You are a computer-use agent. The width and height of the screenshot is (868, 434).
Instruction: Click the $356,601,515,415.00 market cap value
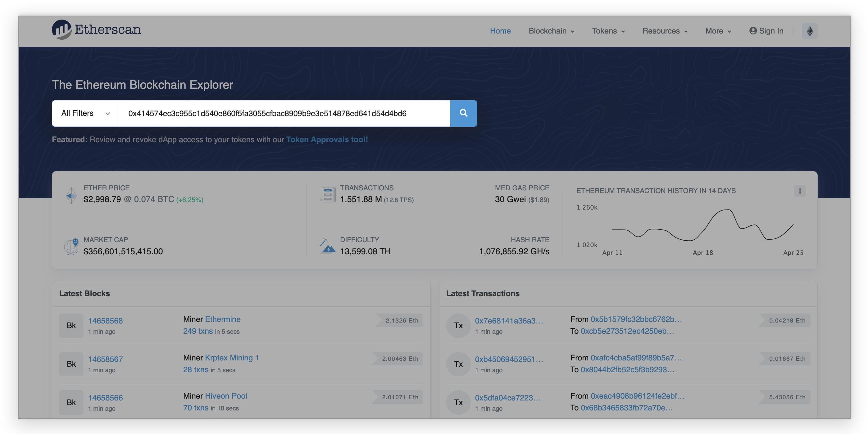coord(123,251)
